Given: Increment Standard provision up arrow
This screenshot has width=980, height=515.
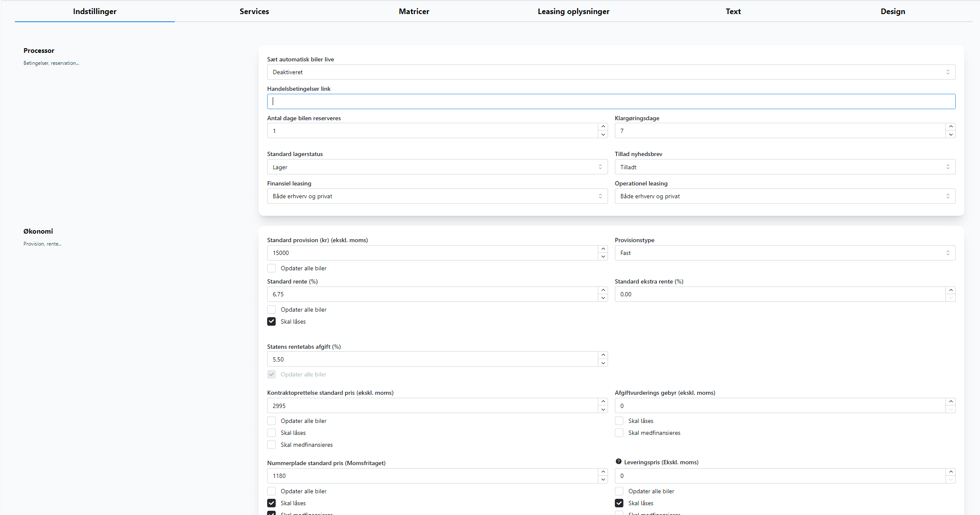Looking at the screenshot, I should coord(603,249).
